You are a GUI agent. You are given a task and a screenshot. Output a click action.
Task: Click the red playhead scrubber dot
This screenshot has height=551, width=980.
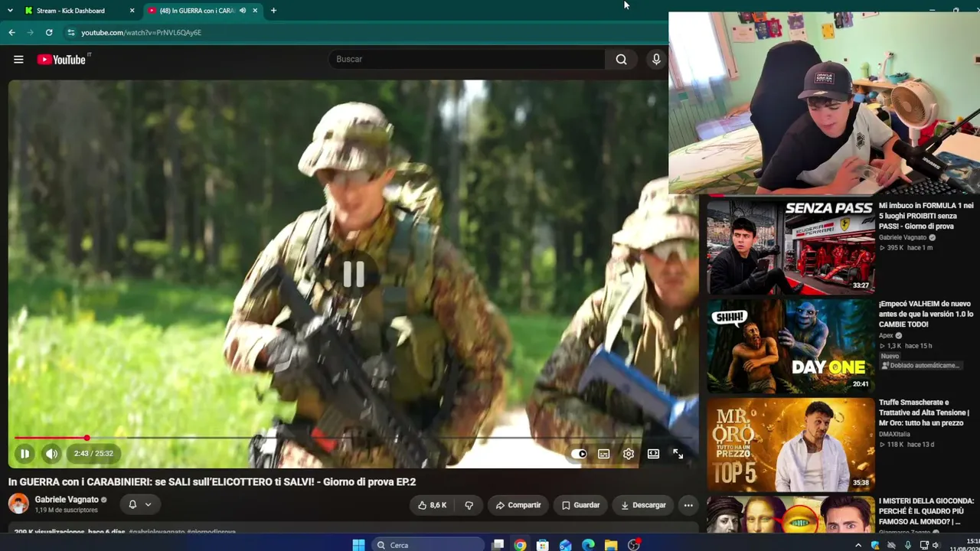[87, 438]
